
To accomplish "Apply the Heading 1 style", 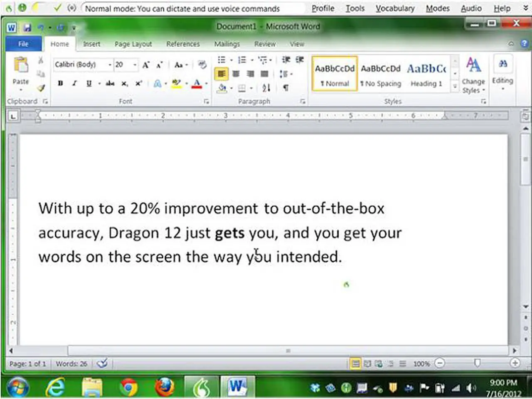I will (426, 74).
